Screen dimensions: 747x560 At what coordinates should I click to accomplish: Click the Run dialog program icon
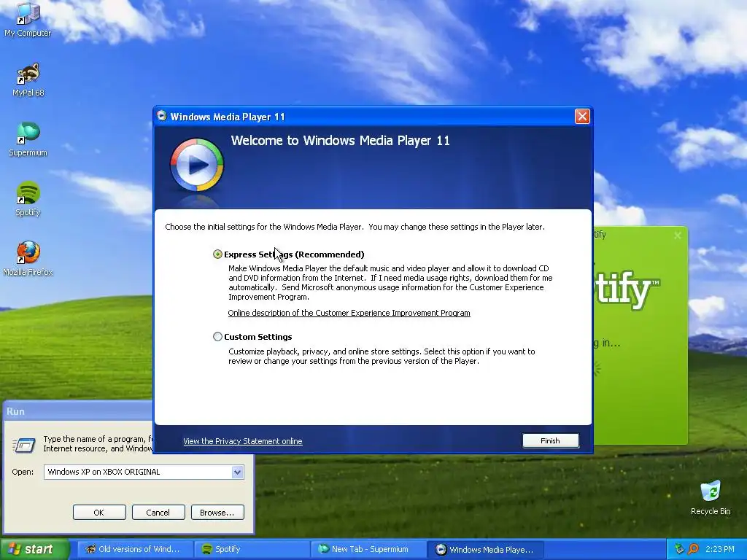(x=24, y=445)
